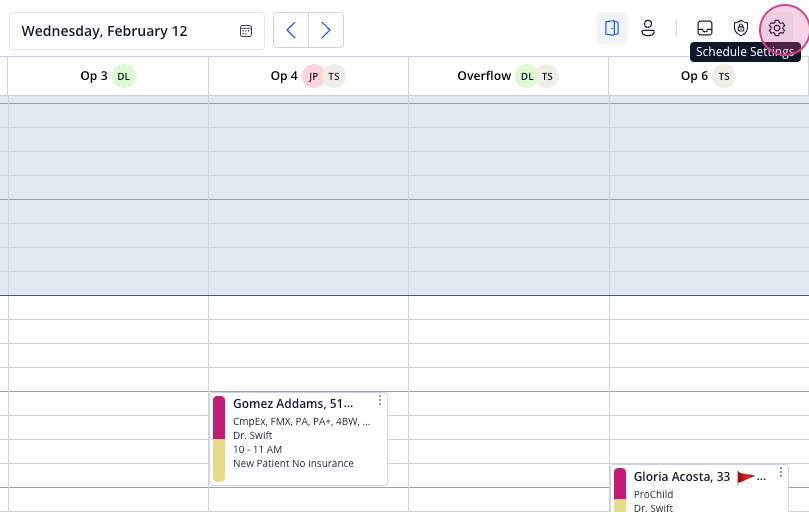Screen dimensions: 809x512
Task: Go to the next day arrow
Action: [326, 30]
